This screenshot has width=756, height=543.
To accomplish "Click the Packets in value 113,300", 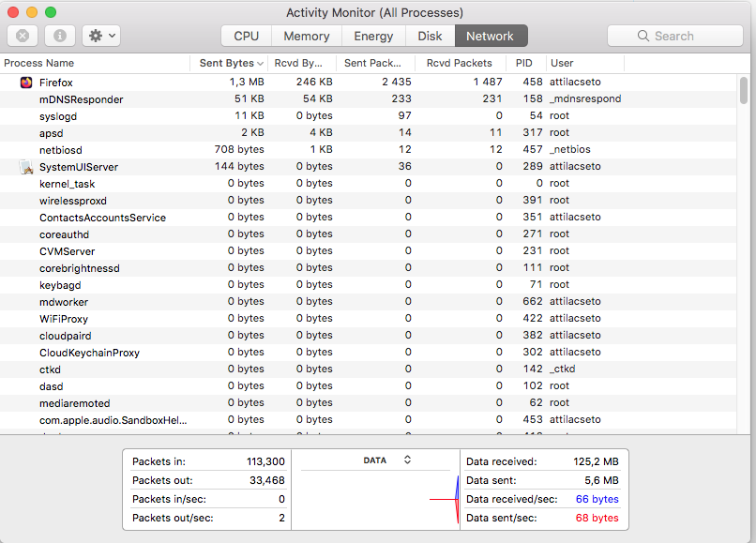I will [265, 461].
